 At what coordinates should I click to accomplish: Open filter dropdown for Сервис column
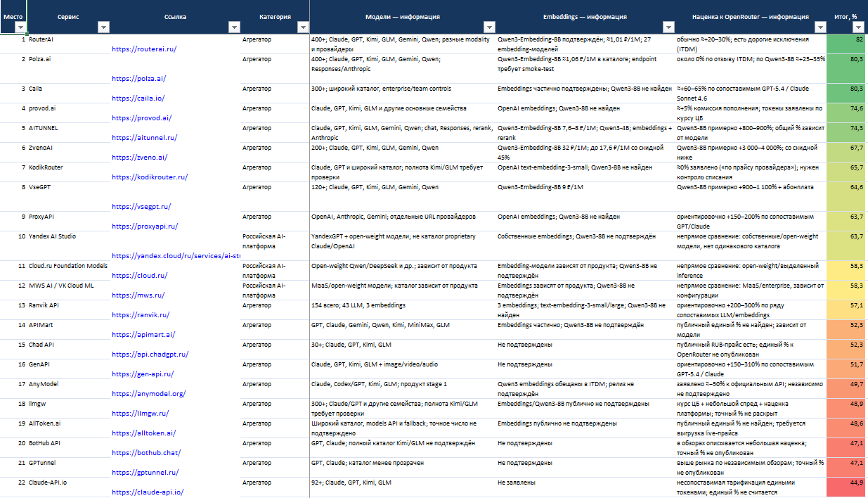point(104,27)
